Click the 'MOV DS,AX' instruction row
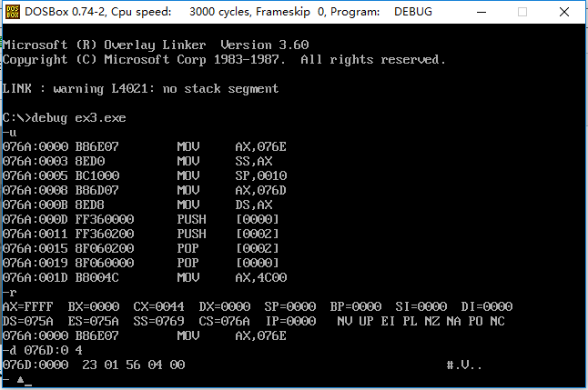Viewport: 588px width, 390px height. [x=137, y=205]
